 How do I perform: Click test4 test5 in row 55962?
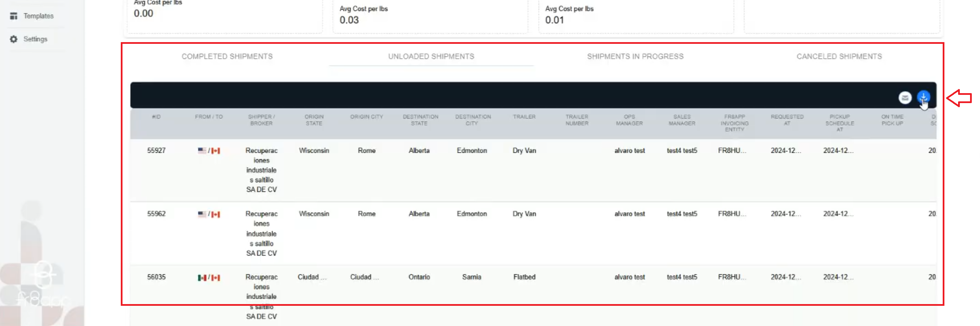click(x=682, y=214)
